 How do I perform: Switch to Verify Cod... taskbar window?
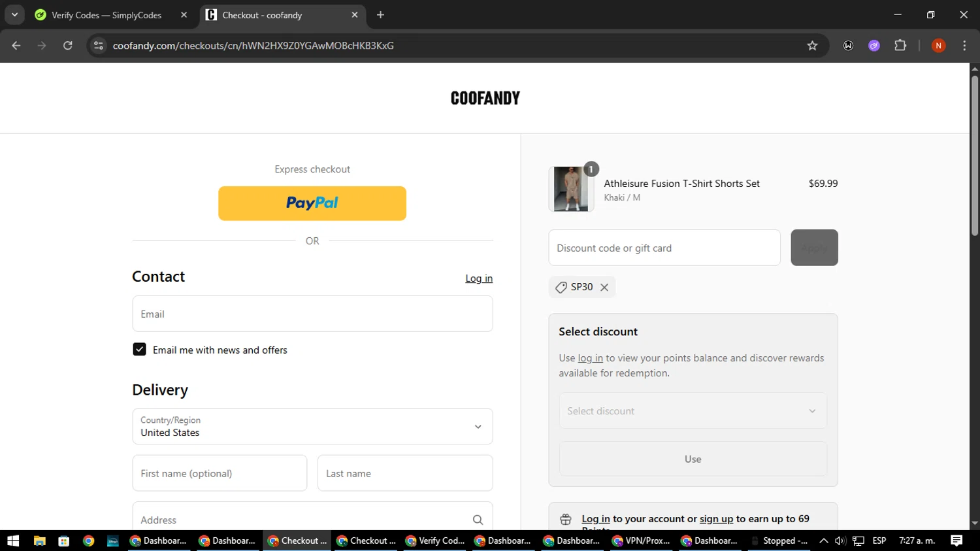click(x=435, y=541)
